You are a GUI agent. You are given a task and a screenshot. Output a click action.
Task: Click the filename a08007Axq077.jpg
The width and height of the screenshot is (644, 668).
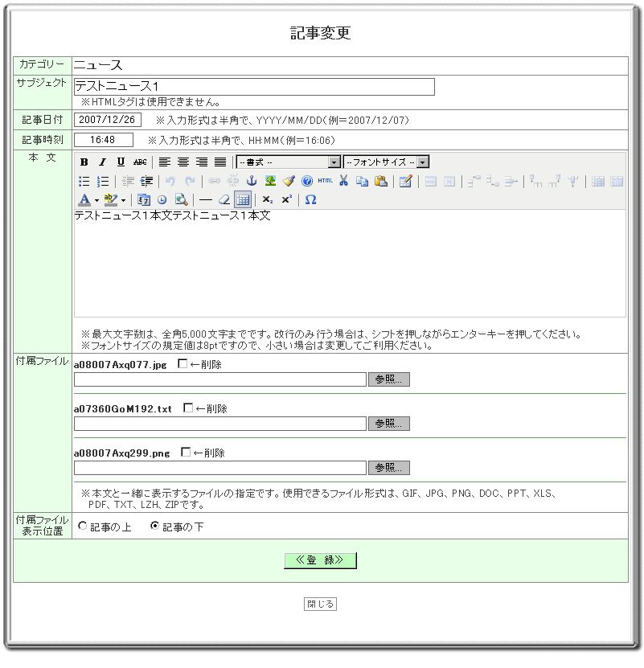120,365
